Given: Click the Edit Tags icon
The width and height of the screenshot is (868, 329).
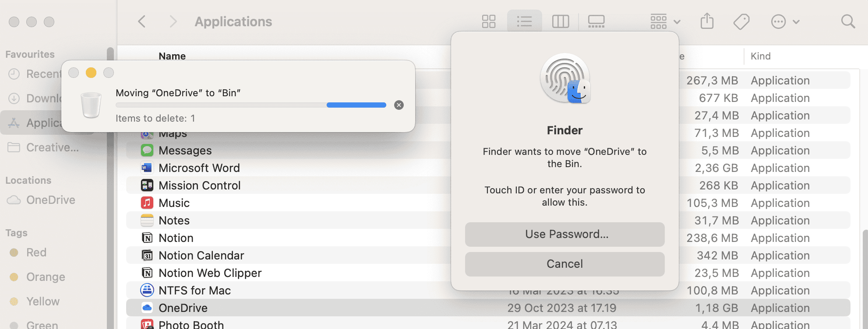Looking at the screenshot, I should (741, 21).
